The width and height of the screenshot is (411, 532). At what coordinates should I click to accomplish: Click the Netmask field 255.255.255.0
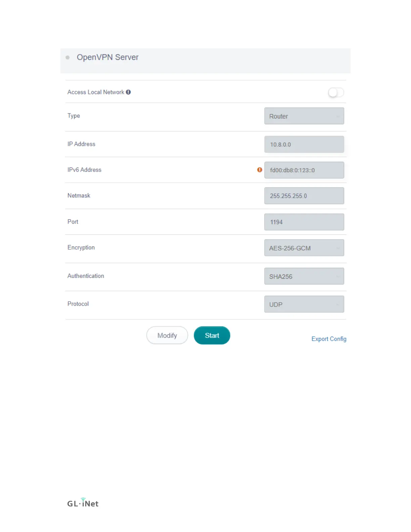tap(304, 196)
